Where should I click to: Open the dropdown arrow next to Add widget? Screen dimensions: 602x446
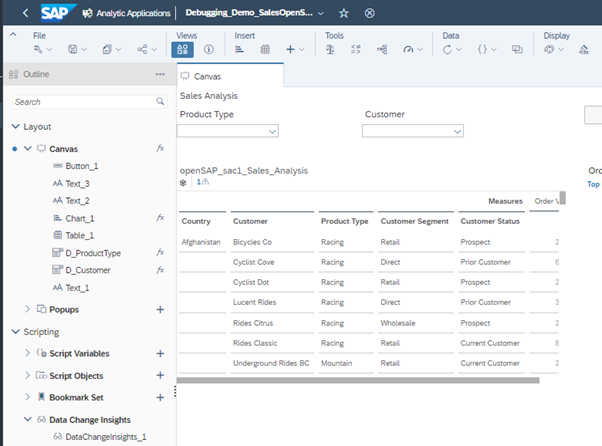tap(302, 50)
